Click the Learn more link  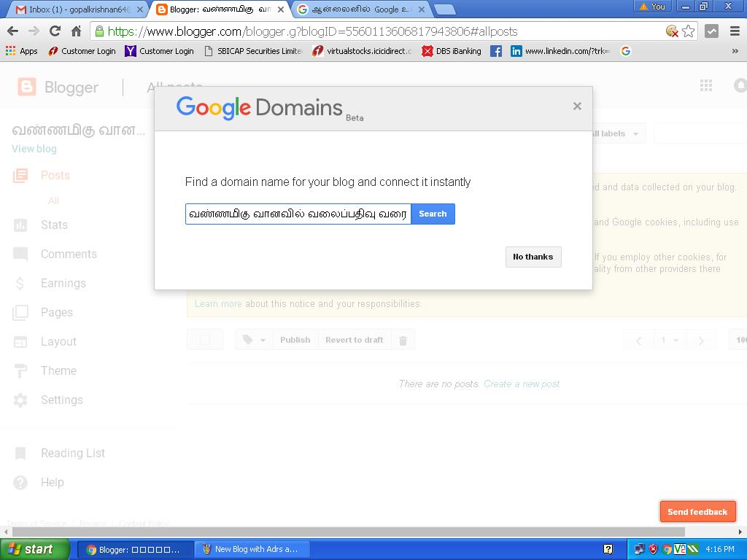tap(218, 304)
